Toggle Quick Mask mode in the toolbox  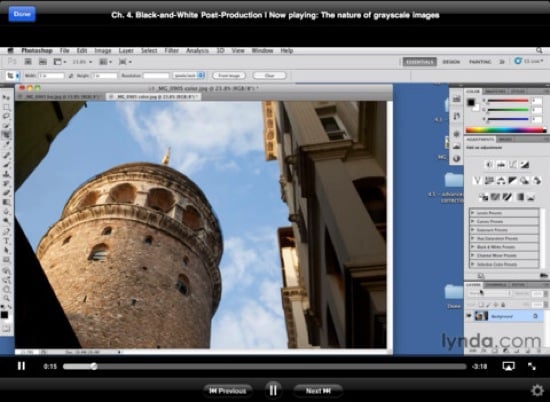6,329
